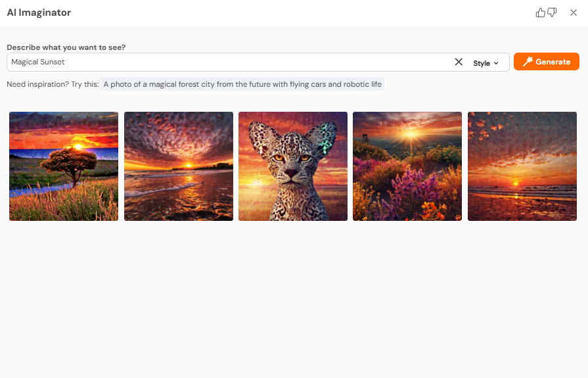Select the lone tree sunset image

click(x=64, y=166)
